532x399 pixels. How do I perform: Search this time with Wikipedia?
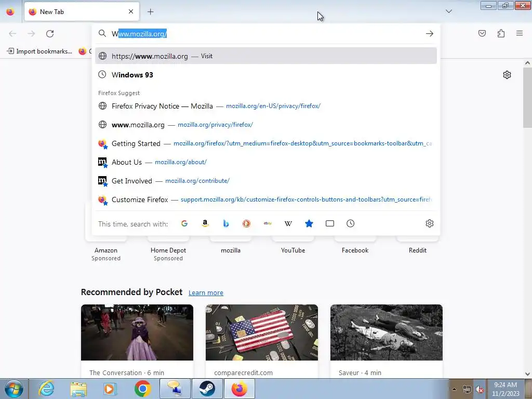288,223
